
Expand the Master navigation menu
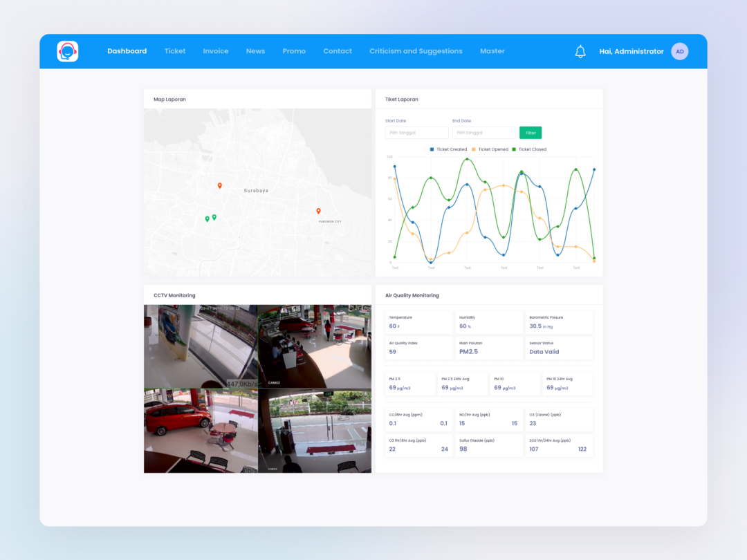click(492, 51)
